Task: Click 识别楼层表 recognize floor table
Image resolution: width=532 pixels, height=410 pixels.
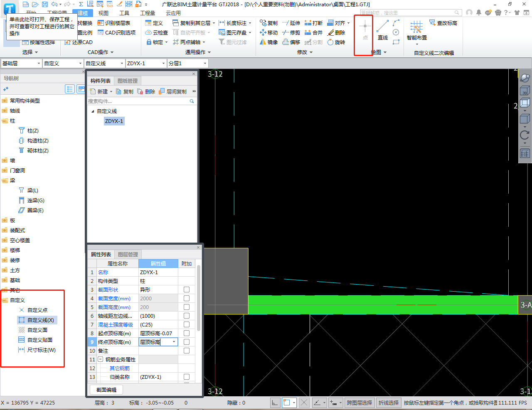Action: pyautogui.click(x=114, y=23)
